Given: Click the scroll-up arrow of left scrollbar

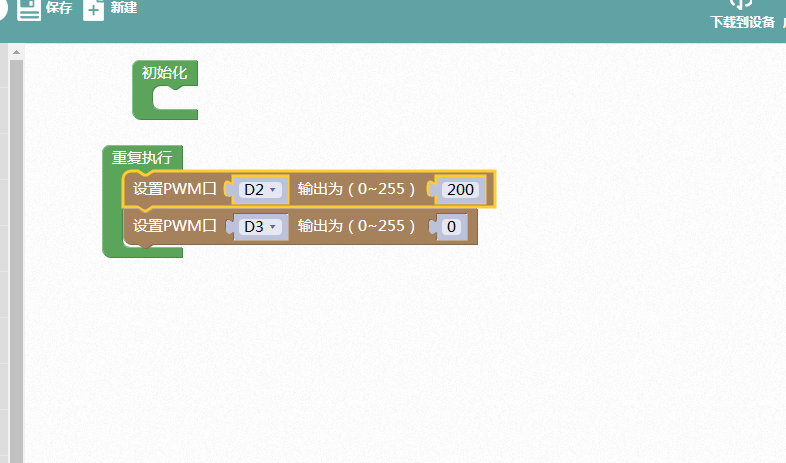Looking at the screenshot, I should click(15, 51).
